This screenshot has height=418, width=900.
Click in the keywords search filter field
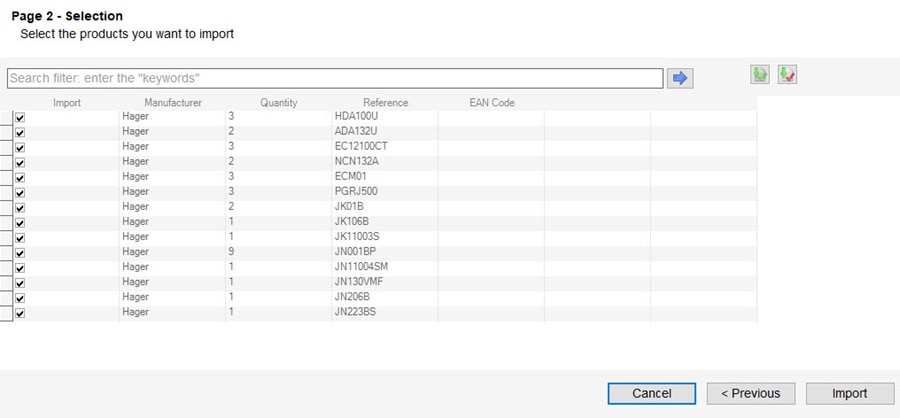tap(335, 78)
